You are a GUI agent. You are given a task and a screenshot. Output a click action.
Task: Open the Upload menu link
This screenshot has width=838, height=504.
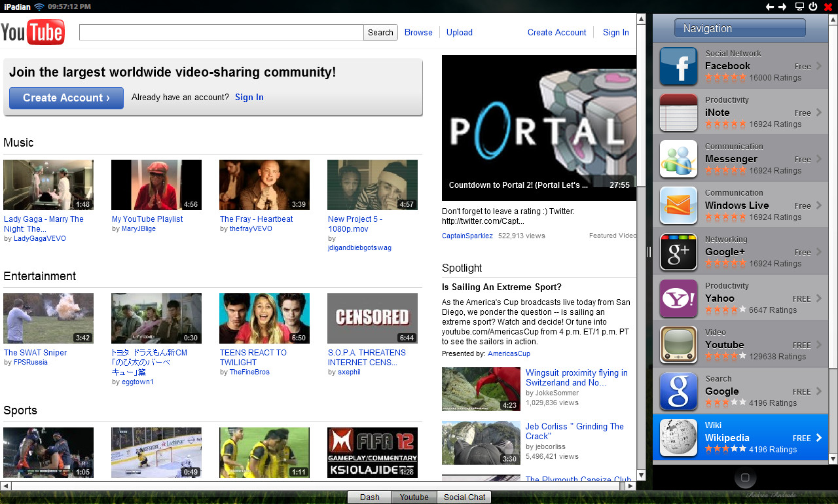pyautogui.click(x=460, y=32)
